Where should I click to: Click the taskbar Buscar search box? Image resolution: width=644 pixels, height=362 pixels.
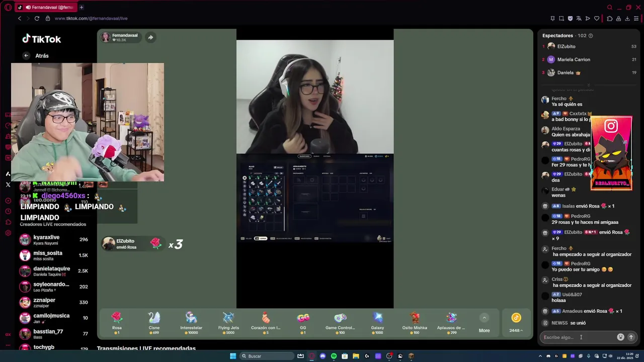point(267,356)
